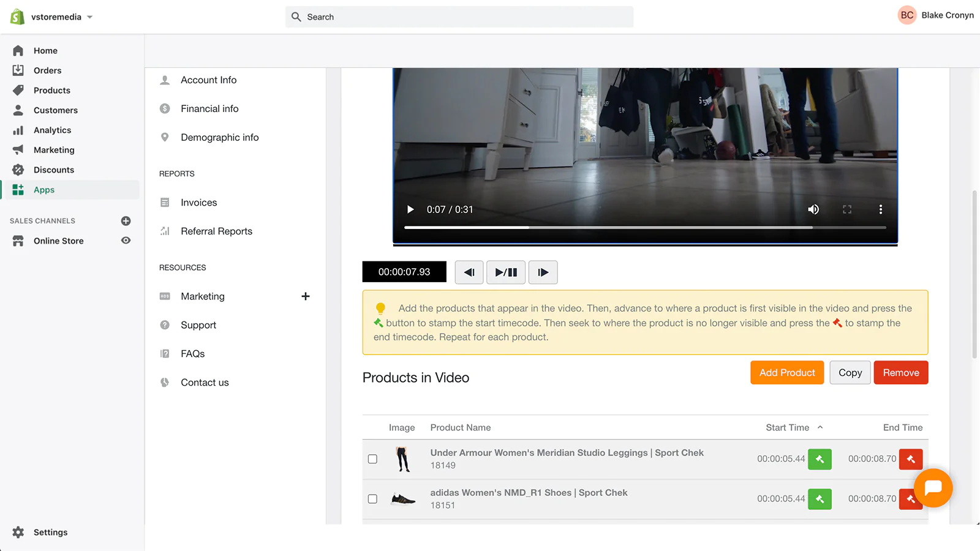Seek on the video progress bar
The image size is (980, 551).
[645, 227]
